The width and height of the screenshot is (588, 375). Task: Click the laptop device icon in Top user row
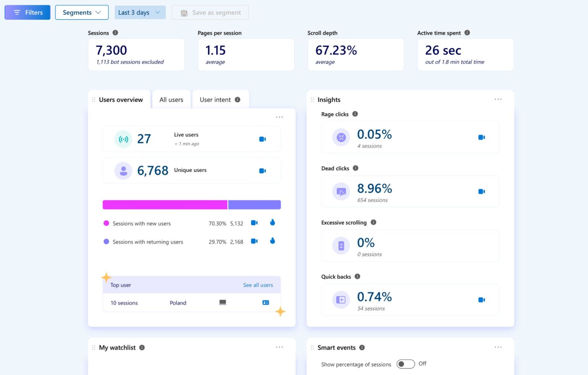click(x=223, y=302)
